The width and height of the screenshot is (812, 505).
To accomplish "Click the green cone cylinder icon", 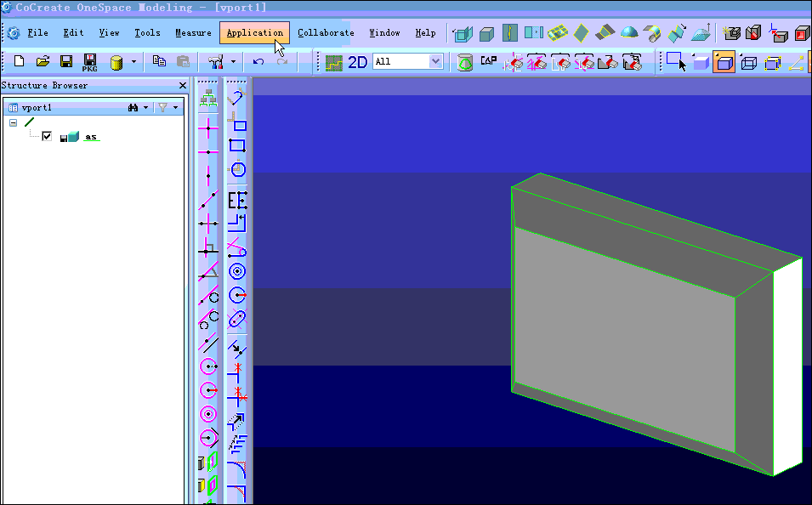I will pos(465,63).
